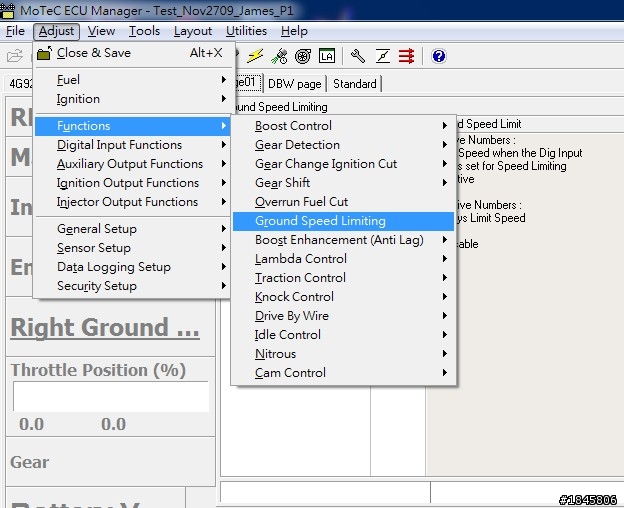Open Gear Detection submenu
The width and height of the screenshot is (624, 508).
pyautogui.click(x=343, y=145)
